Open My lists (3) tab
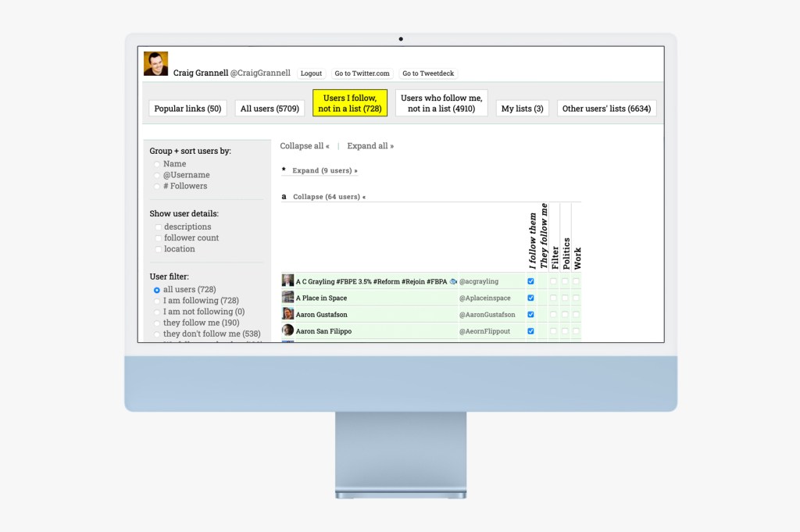The image size is (800, 532). 523,109
